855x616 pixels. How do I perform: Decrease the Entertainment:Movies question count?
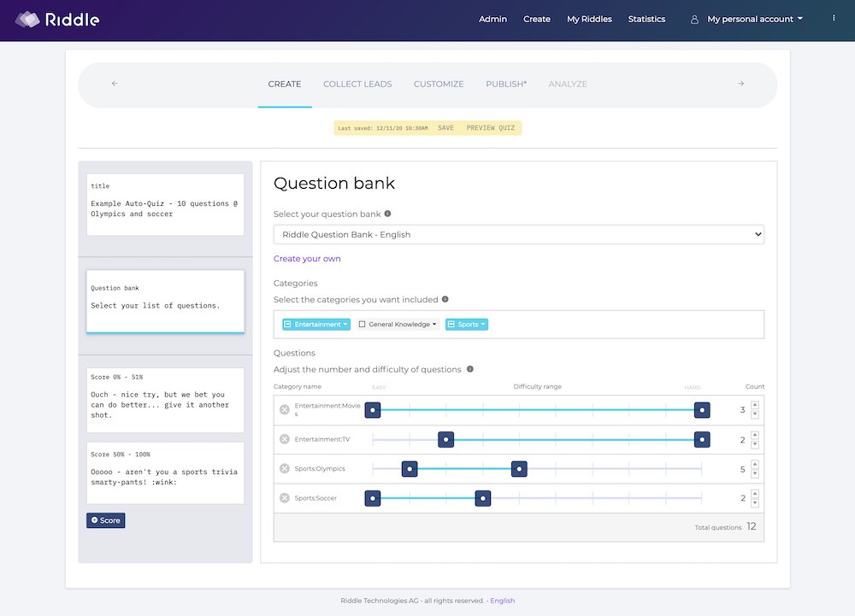[755, 414]
